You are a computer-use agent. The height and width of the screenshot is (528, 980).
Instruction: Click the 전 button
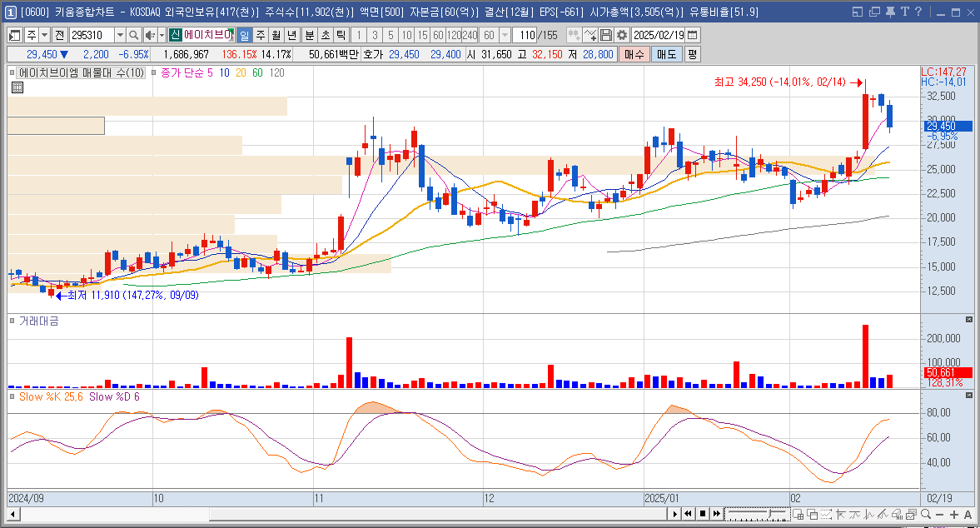point(60,35)
